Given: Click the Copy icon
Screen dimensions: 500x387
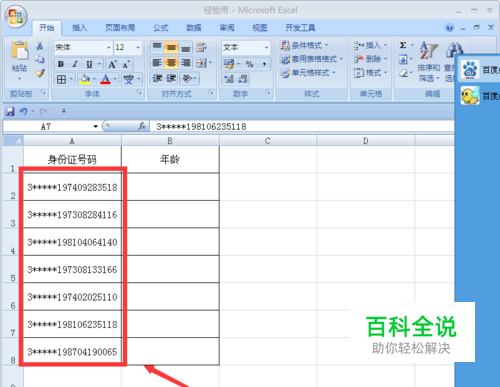Looking at the screenshot, I should (x=40, y=59).
